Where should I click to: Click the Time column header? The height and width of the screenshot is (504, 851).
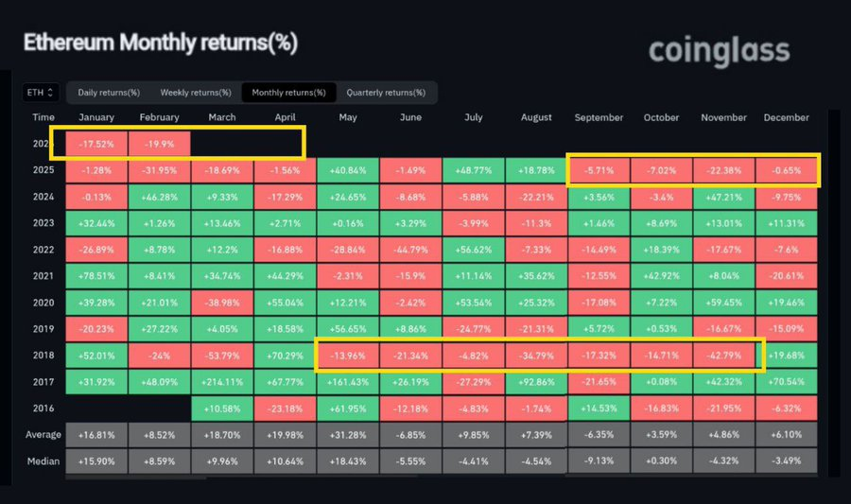[x=43, y=118]
